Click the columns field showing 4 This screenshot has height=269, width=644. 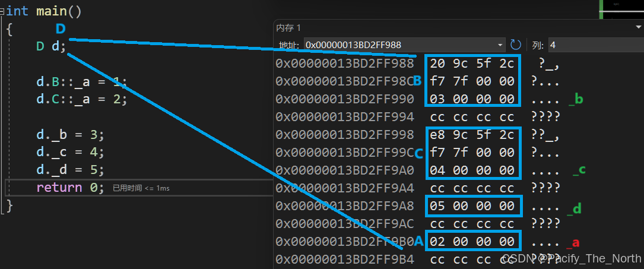[x=595, y=45]
